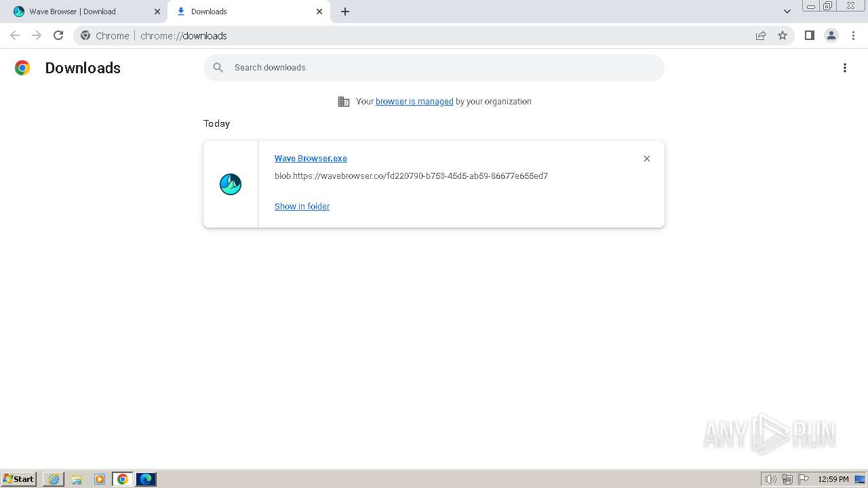Remove Wave Browser.exe from the list
This screenshot has width=868, height=488.
[647, 159]
